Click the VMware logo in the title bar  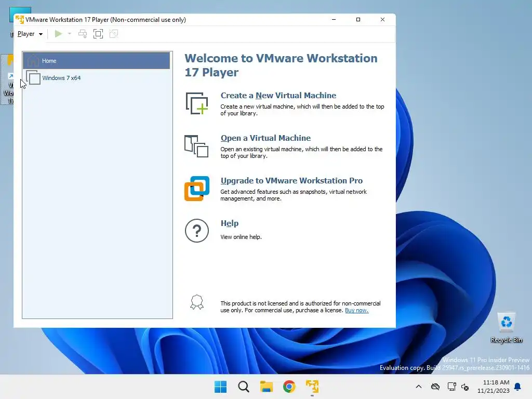tap(20, 20)
